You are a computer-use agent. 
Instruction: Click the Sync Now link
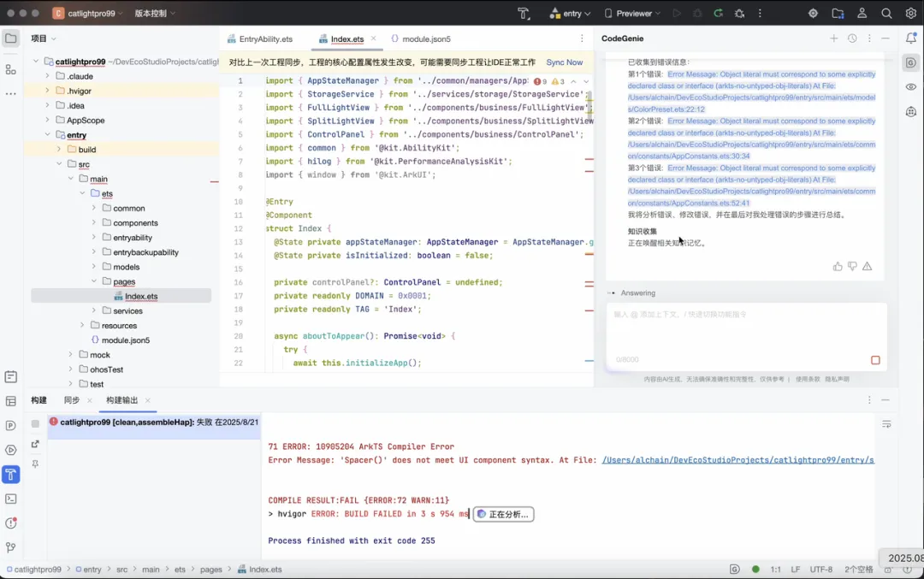564,62
